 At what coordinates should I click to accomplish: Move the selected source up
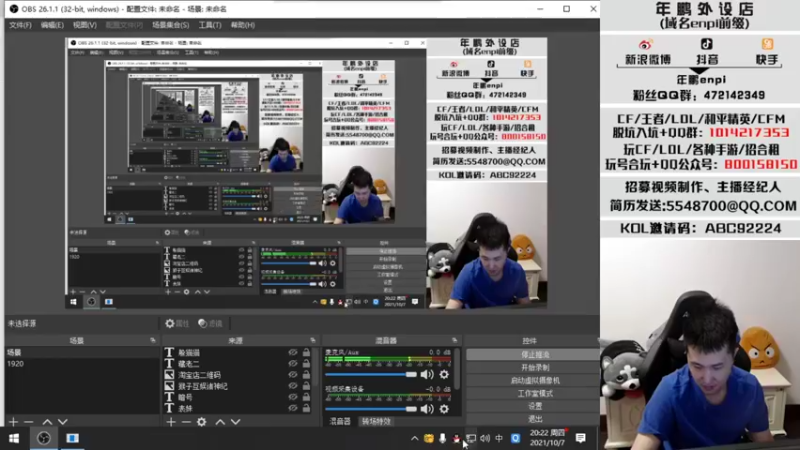[220, 422]
